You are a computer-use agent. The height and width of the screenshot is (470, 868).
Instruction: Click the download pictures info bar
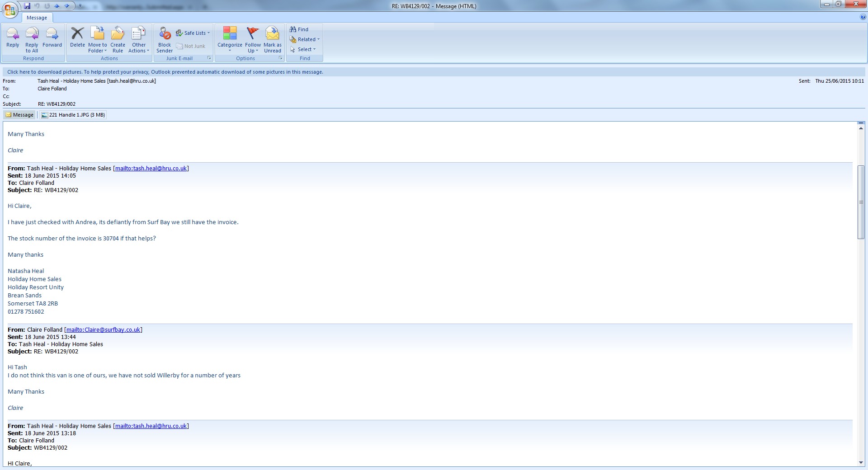tap(165, 72)
